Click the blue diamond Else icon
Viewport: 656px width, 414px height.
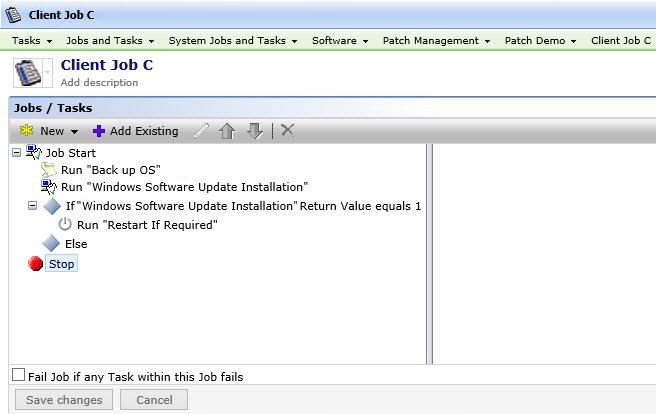tap(51, 243)
